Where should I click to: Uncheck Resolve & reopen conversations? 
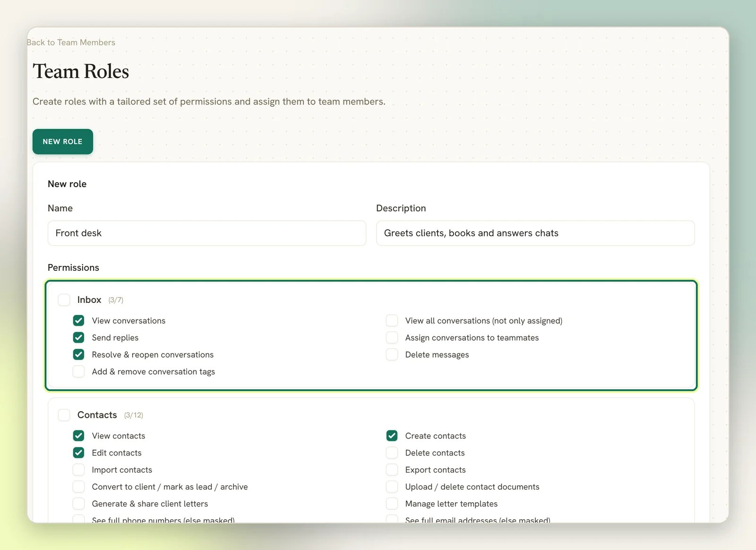click(79, 355)
